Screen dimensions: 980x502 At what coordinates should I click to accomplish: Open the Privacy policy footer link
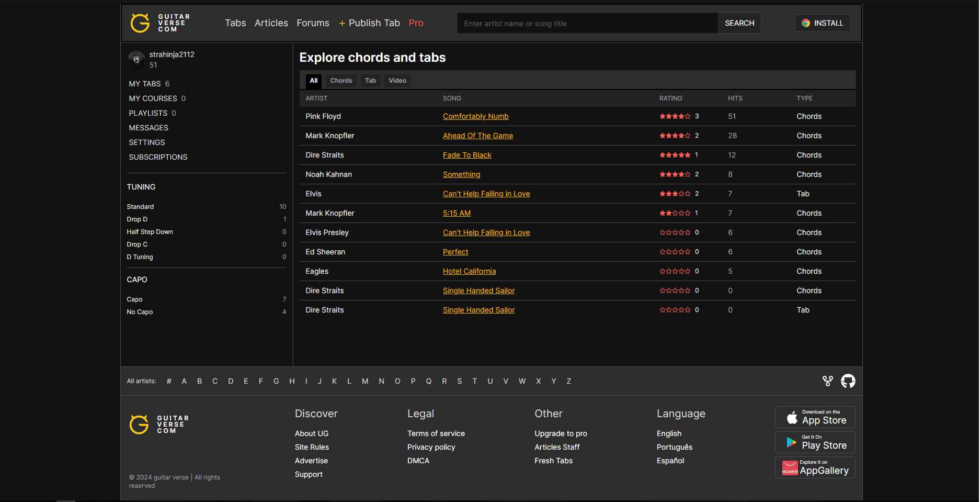[431, 447]
